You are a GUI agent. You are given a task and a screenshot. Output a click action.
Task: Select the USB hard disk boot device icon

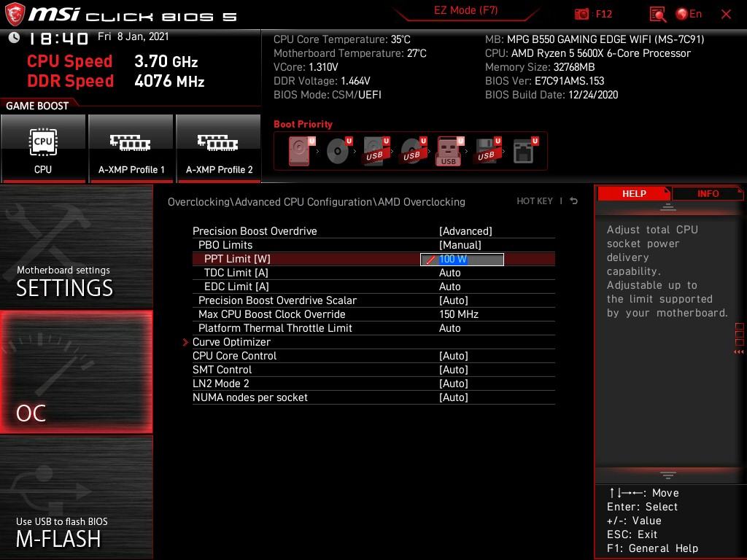[x=376, y=151]
